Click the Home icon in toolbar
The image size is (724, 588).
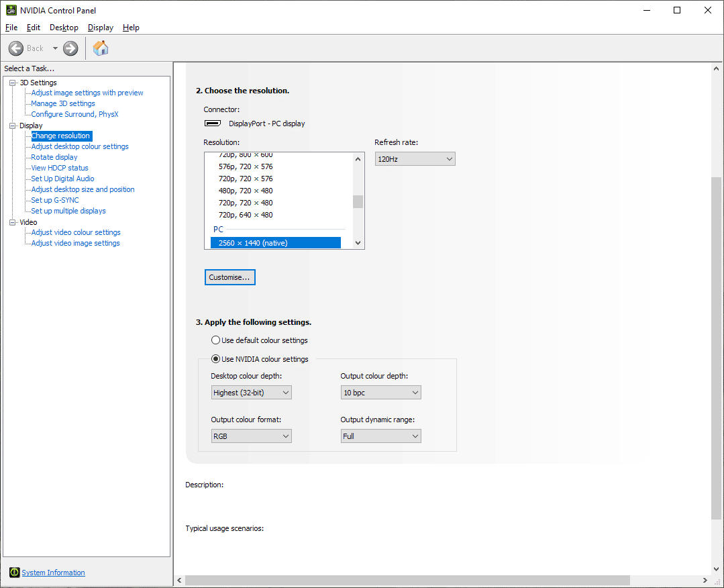point(101,48)
